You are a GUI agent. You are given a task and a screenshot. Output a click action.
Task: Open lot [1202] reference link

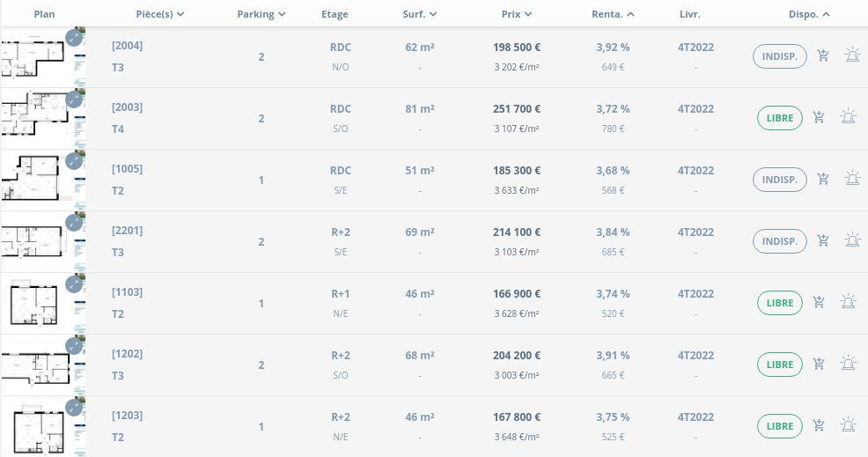coord(127,354)
